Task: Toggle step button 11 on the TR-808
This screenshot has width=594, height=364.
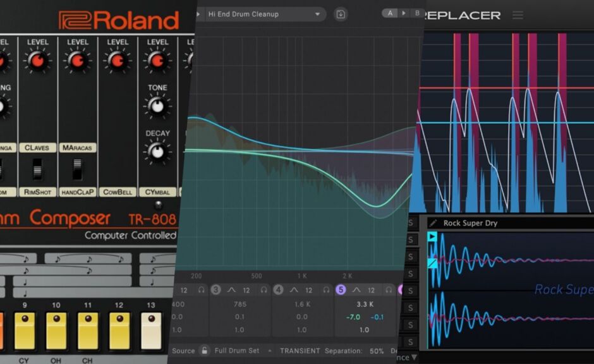Action: (x=88, y=331)
